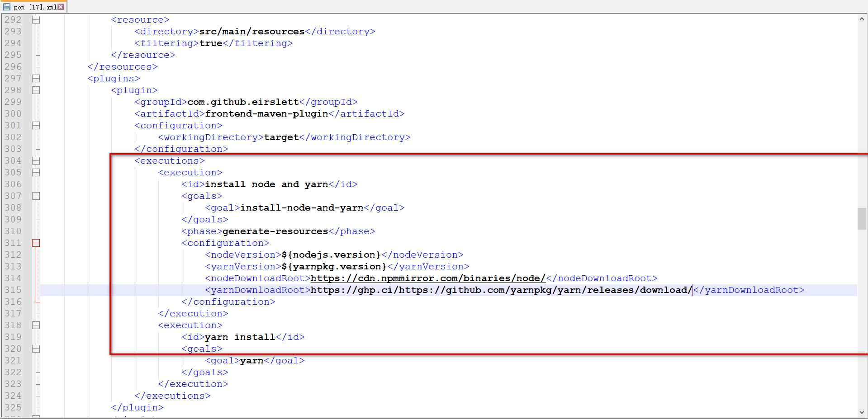Collapse fold at line 320 goals
868x419 pixels.
pos(36,349)
